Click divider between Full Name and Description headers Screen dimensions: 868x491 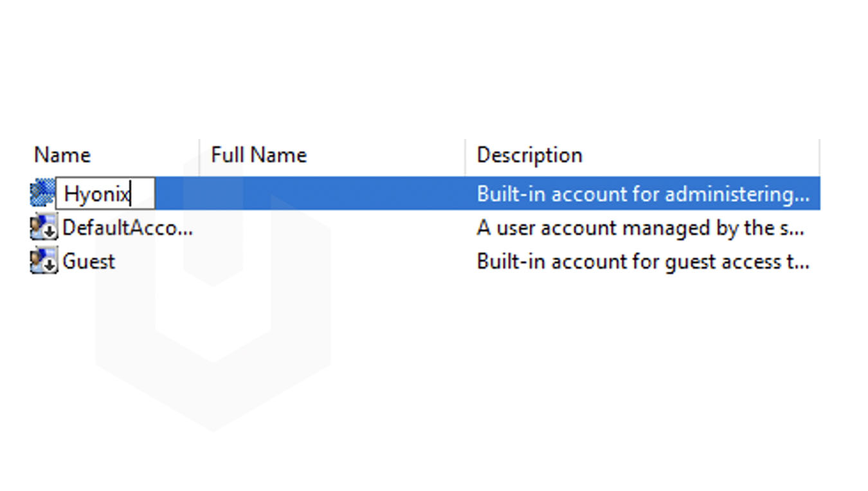pos(465,156)
